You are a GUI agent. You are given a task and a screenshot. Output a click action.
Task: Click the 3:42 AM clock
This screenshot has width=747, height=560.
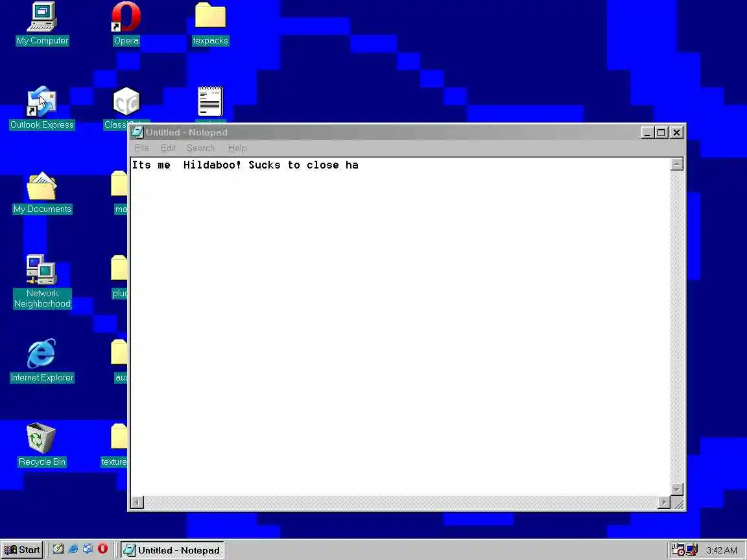[721, 550]
